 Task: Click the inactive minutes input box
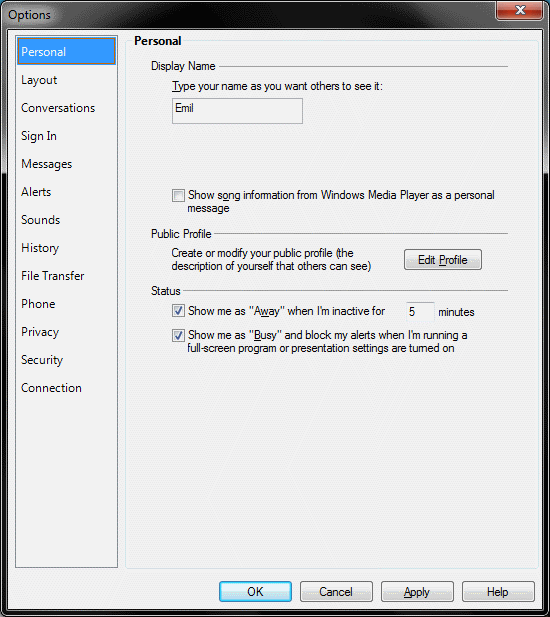pyautogui.click(x=420, y=312)
